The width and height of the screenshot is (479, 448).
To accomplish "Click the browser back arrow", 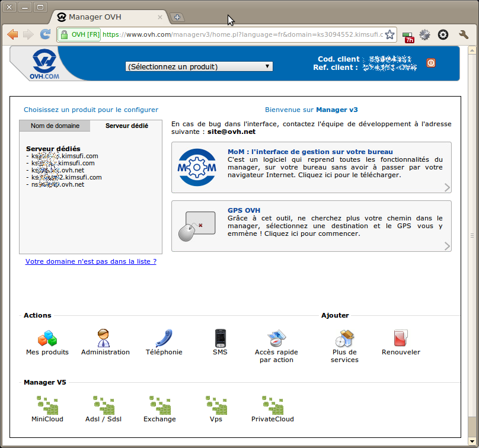I will 12,34.
